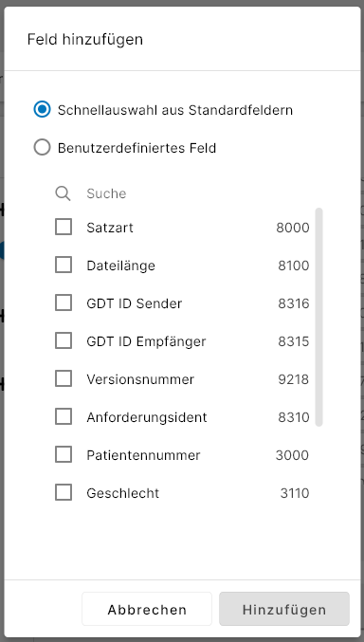Check the Satzart checkbox
364x642 pixels.
[x=64, y=227]
